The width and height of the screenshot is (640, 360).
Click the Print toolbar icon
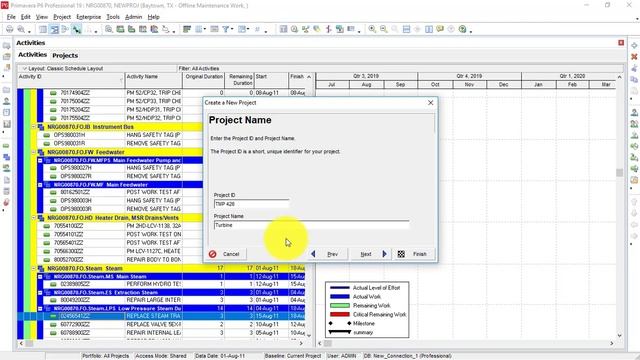click(9, 29)
